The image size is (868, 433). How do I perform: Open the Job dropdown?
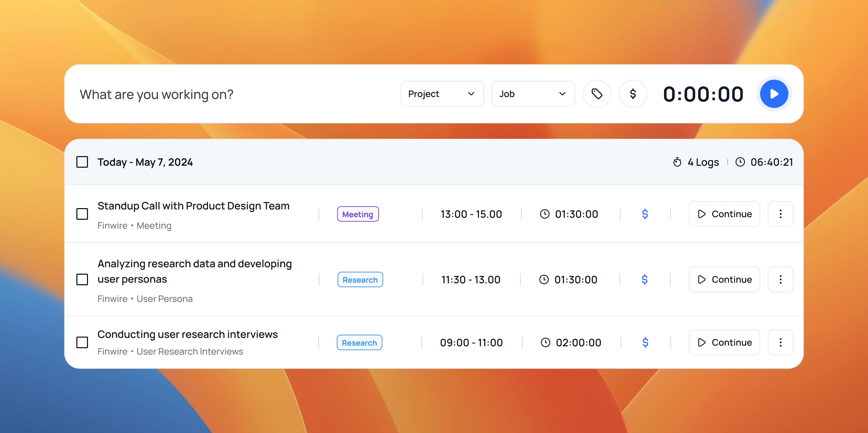(533, 94)
